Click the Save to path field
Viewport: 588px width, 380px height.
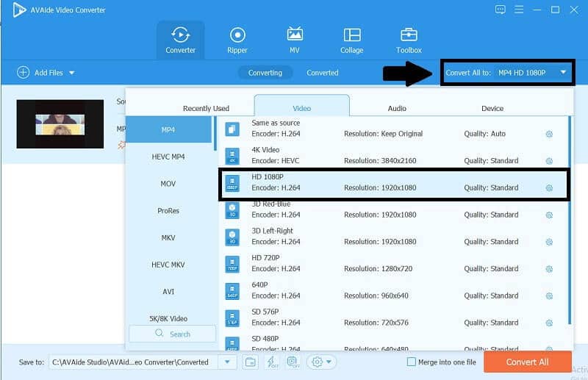point(134,362)
